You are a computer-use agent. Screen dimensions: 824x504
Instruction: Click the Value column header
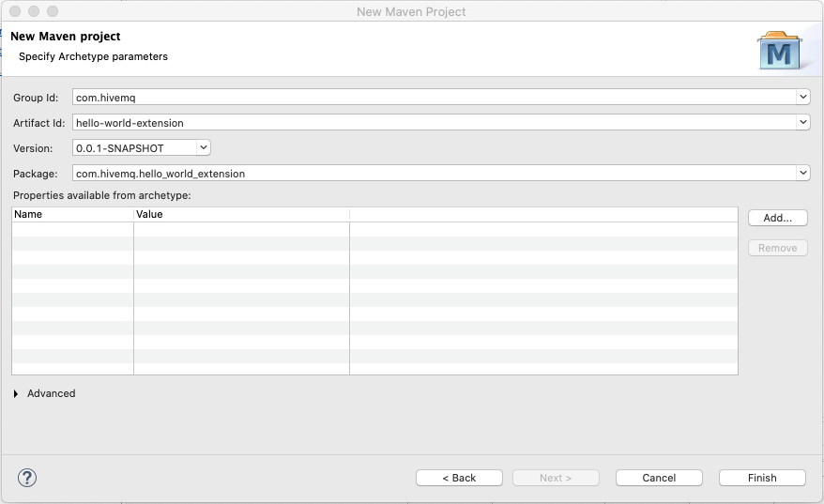click(241, 214)
